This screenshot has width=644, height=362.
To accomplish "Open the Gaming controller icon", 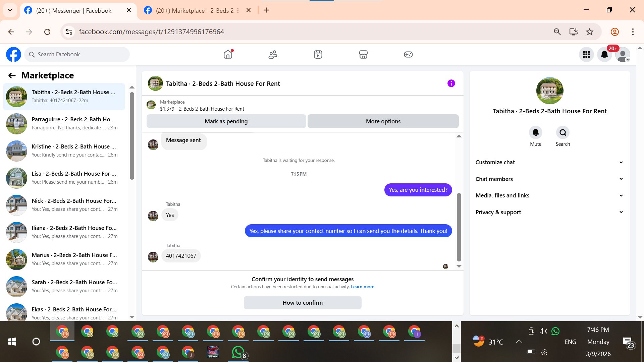I will pos(408,54).
